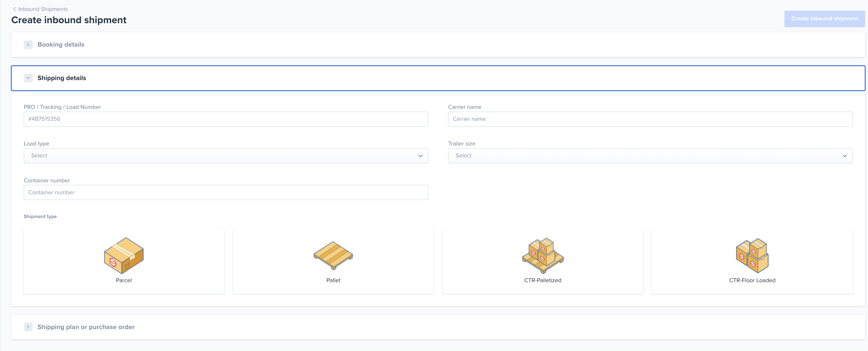Click the back arrow beside Inbound Shipments
The image size is (868, 351).
point(14,9)
